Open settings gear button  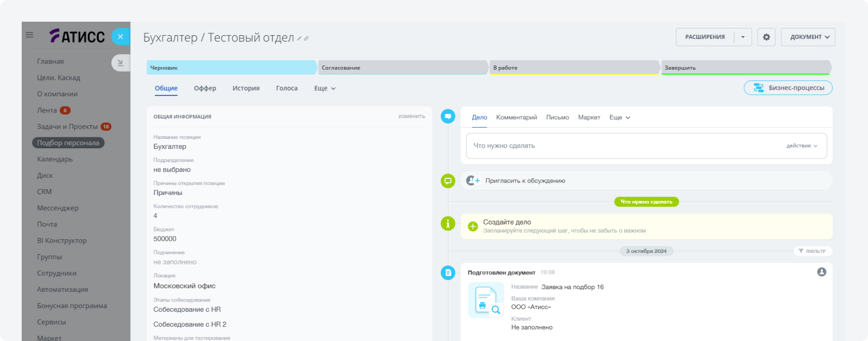(x=766, y=37)
